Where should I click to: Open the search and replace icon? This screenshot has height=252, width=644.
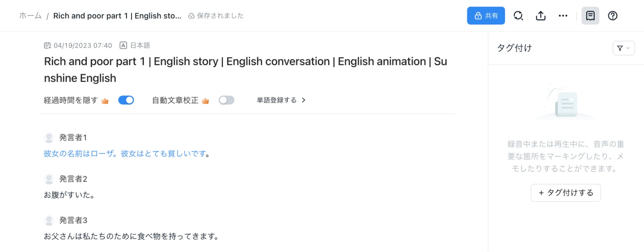[518, 15]
